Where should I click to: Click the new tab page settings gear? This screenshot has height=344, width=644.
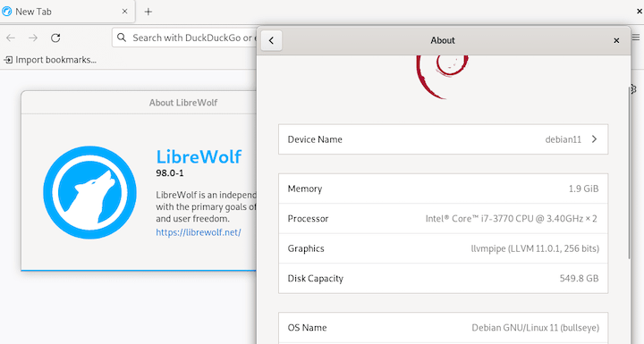[x=633, y=88]
